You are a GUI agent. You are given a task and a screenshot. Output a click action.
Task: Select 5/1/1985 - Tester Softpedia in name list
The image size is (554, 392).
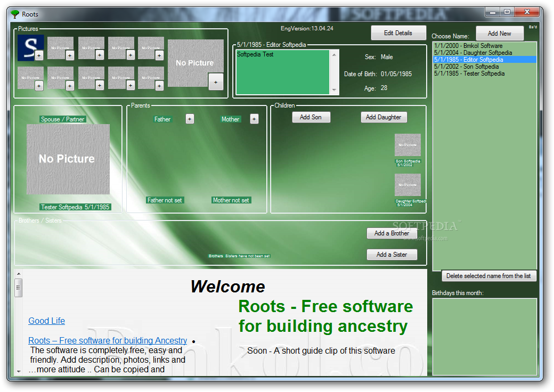(485, 73)
